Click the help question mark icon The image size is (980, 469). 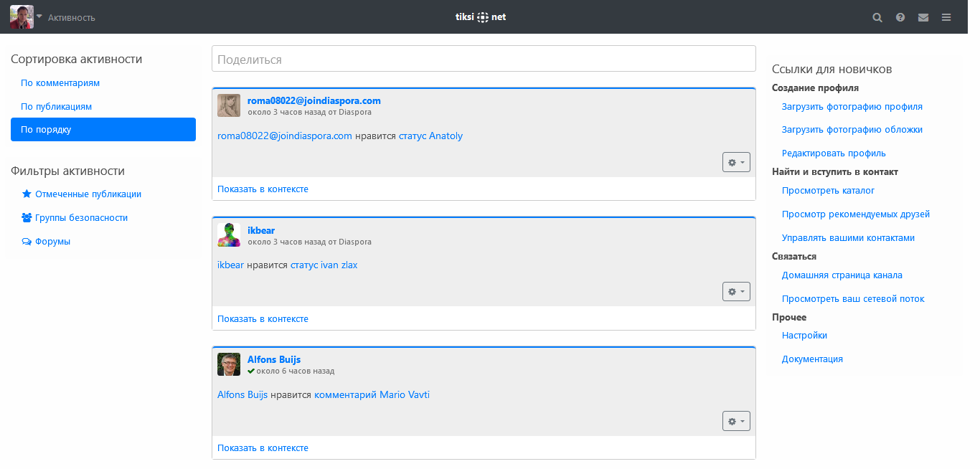click(900, 17)
